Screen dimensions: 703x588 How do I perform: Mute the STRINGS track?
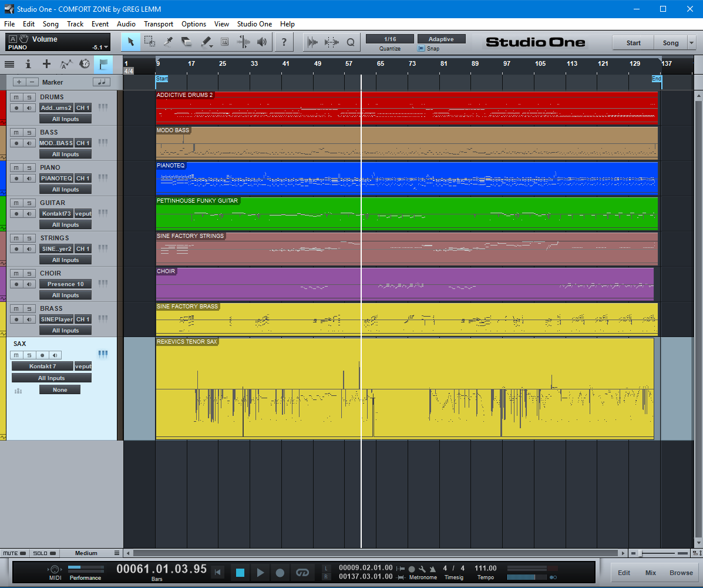[x=16, y=238]
